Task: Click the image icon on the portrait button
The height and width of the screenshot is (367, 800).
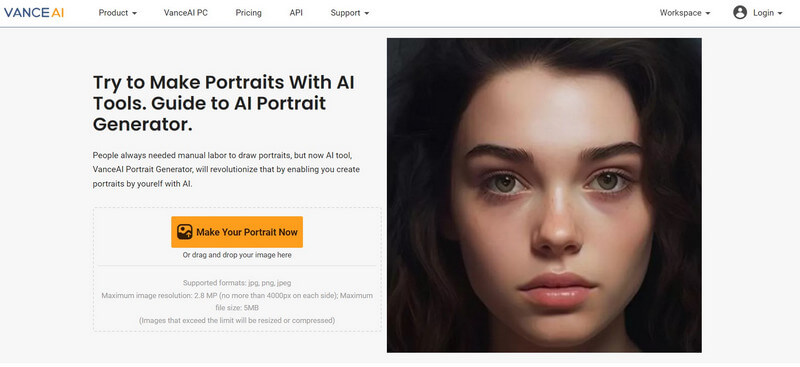Action: [185, 232]
